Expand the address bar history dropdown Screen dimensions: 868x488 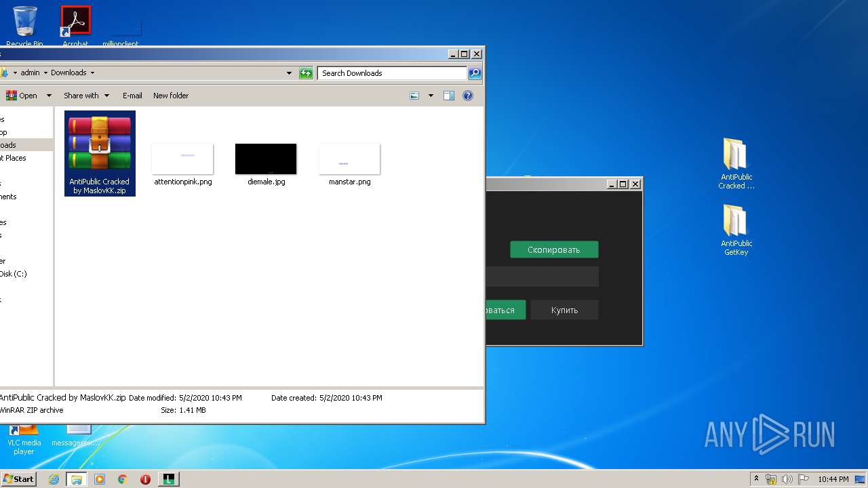pyautogui.click(x=290, y=73)
